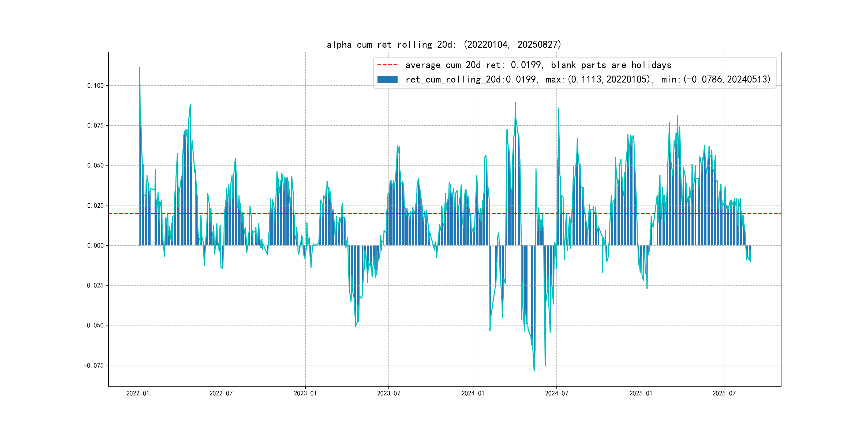
Task: Click the 2023-01 x-axis label
Action: [x=305, y=393]
